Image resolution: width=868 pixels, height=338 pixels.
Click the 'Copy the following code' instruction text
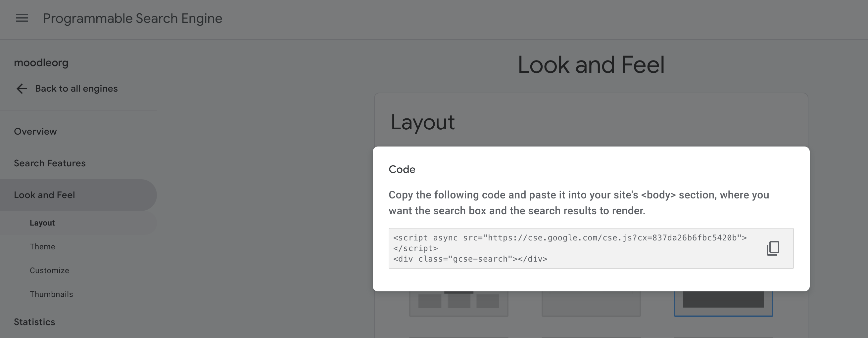coord(579,203)
